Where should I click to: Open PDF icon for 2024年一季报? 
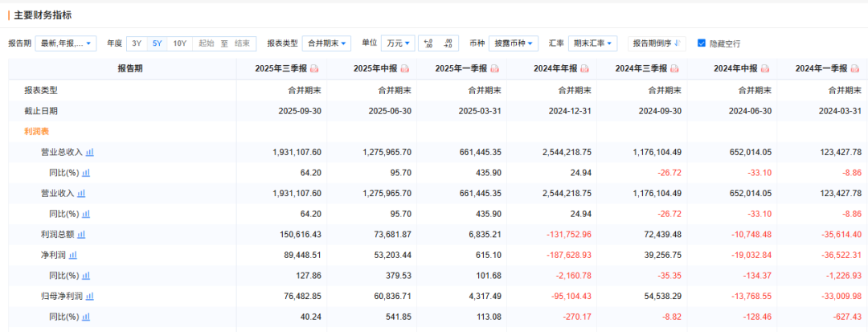(855, 68)
